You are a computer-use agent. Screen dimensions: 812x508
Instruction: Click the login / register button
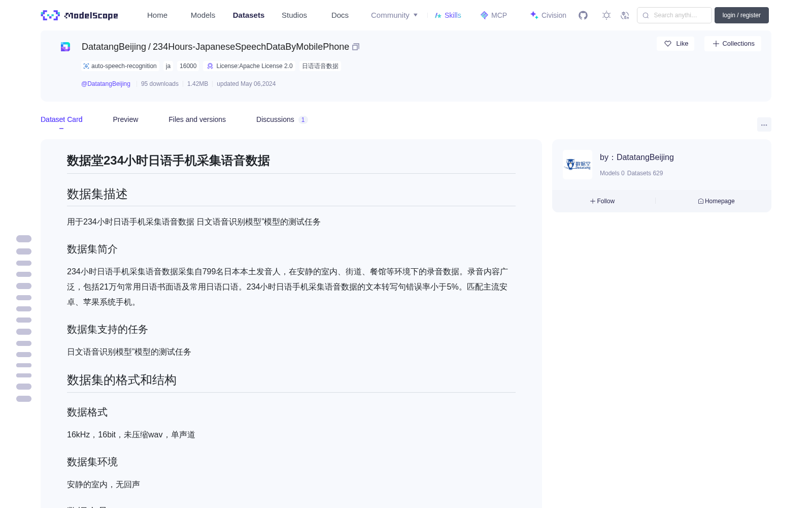pyautogui.click(x=741, y=15)
